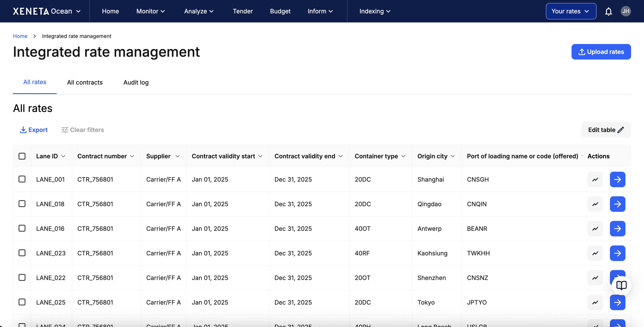Viewport: 644px width, 327px height.
Task: Open the trend chart for LANE_001
Action: click(595, 179)
